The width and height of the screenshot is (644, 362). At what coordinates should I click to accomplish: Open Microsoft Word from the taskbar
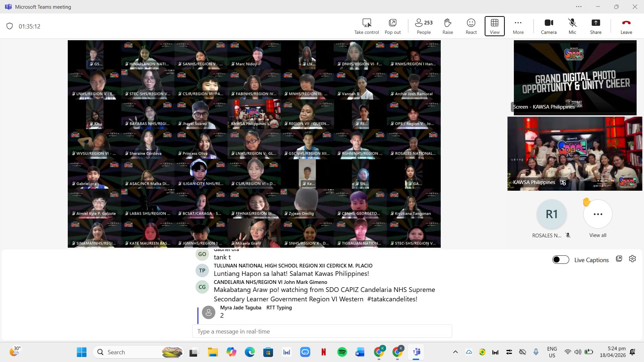pos(360,352)
